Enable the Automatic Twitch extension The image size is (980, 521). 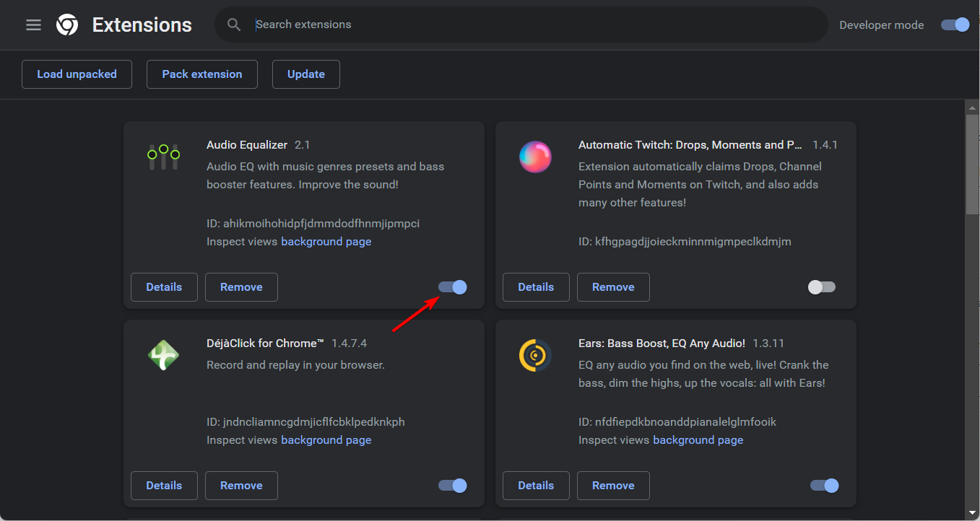pos(822,287)
